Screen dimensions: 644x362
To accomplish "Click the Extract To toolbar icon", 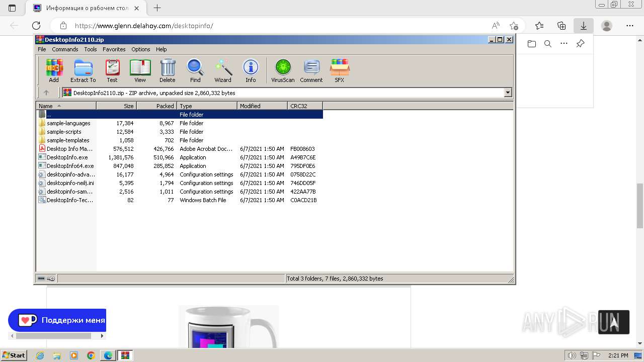I will point(83,70).
